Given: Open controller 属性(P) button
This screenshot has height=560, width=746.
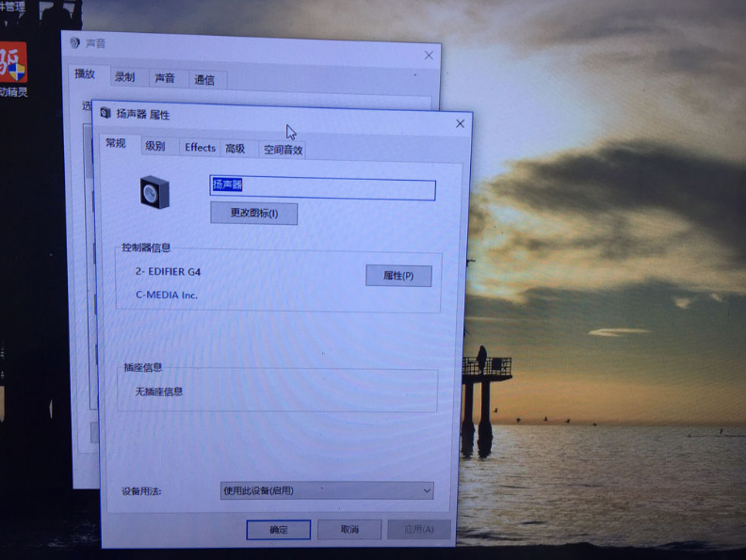Looking at the screenshot, I should point(397,276).
